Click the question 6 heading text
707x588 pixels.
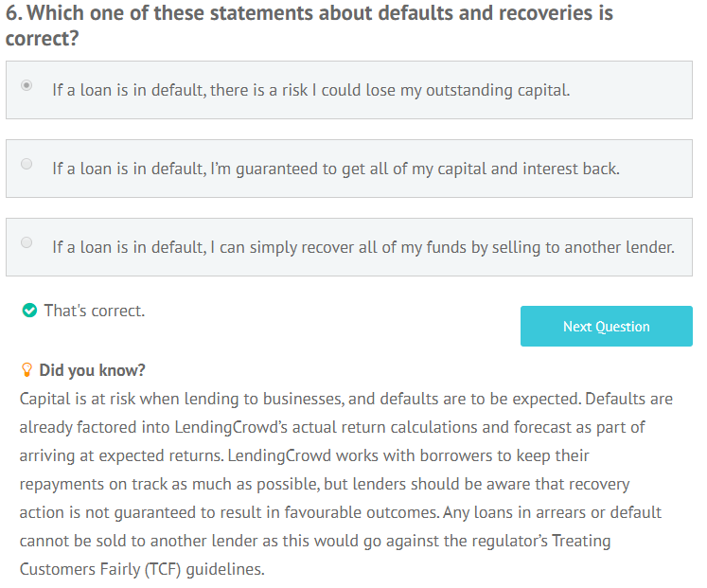(x=309, y=26)
